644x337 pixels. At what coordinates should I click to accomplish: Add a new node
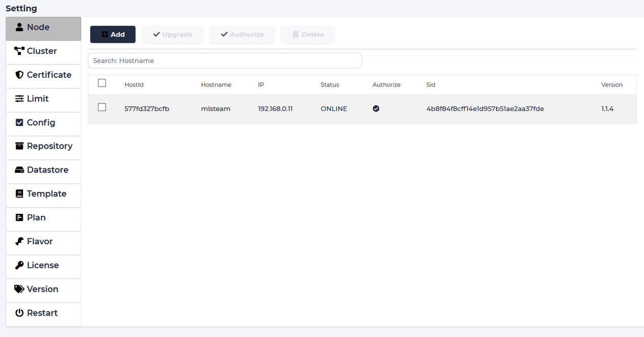(x=113, y=34)
